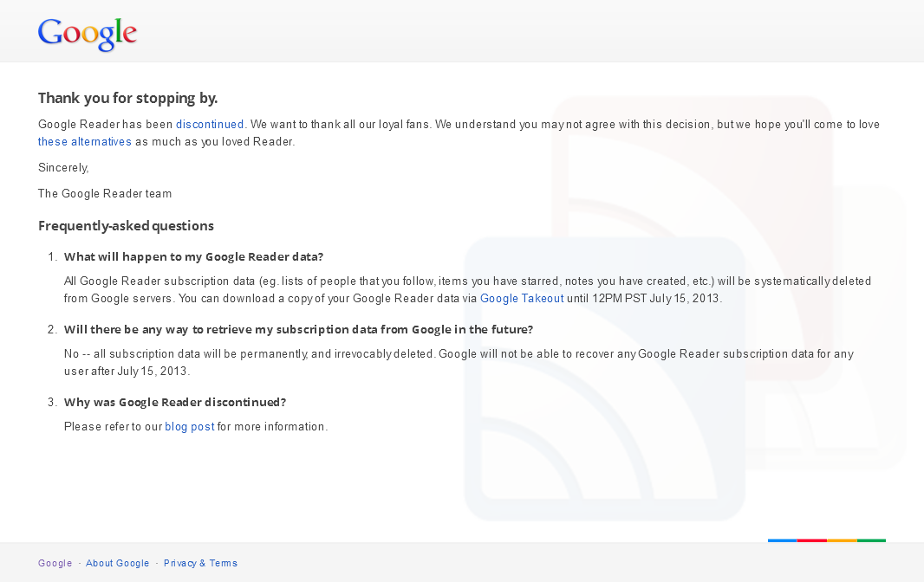Click the "blog post" link
The height and width of the screenshot is (582, 924).
pyautogui.click(x=190, y=427)
